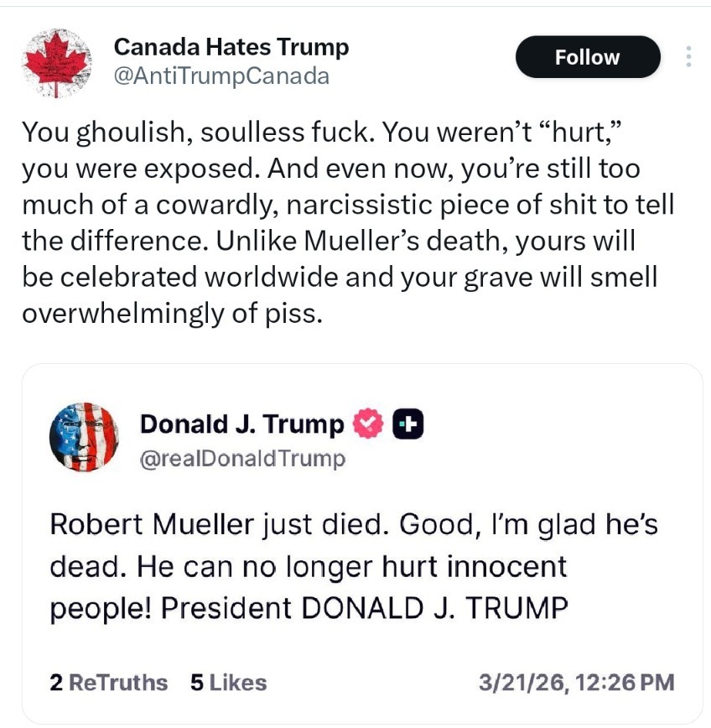711x728 pixels.
Task: Click the 3/21/26, 12:26 PM timestamp
Action: [x=575, y=683]
